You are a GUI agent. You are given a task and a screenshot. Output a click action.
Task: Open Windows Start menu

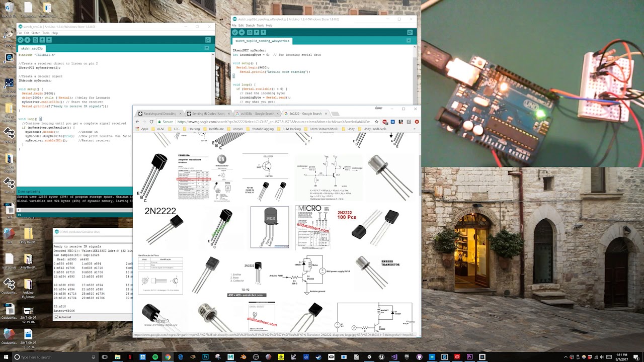tap(5, 357)
